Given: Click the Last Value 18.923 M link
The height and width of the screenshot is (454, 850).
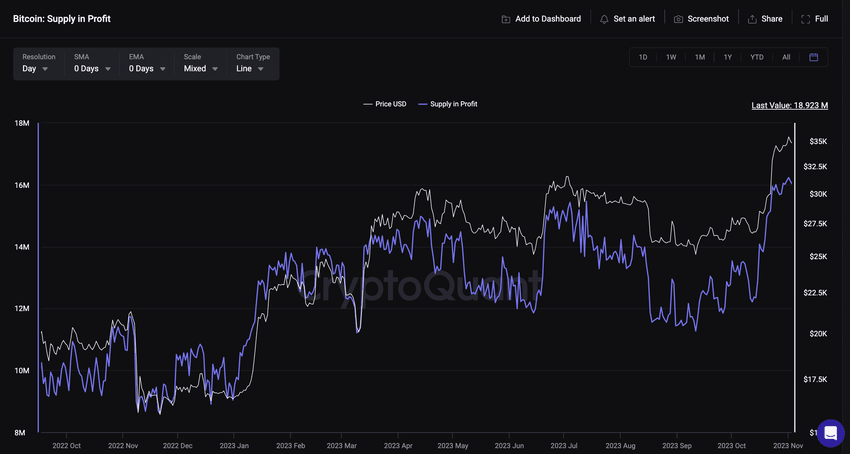Looking at the screenshot, I should pos(789,105).
